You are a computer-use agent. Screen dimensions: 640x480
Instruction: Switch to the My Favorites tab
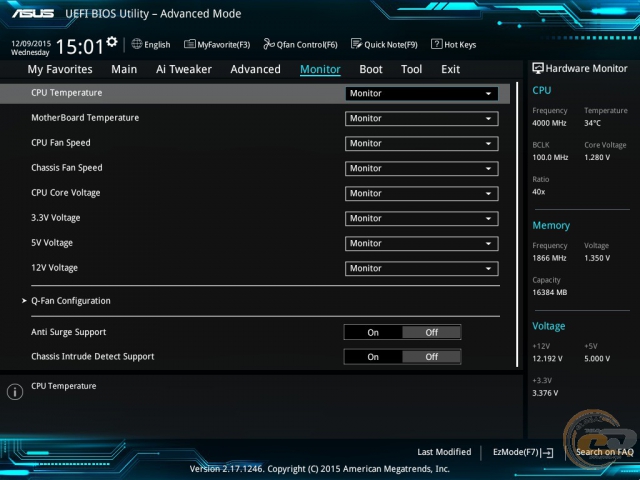(60, 69)
